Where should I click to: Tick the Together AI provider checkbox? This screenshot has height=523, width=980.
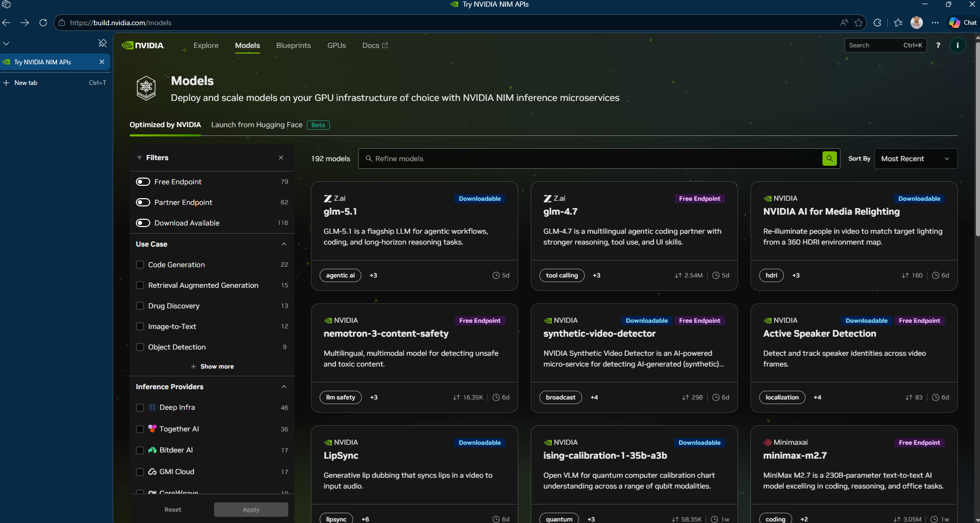point(140,429)
